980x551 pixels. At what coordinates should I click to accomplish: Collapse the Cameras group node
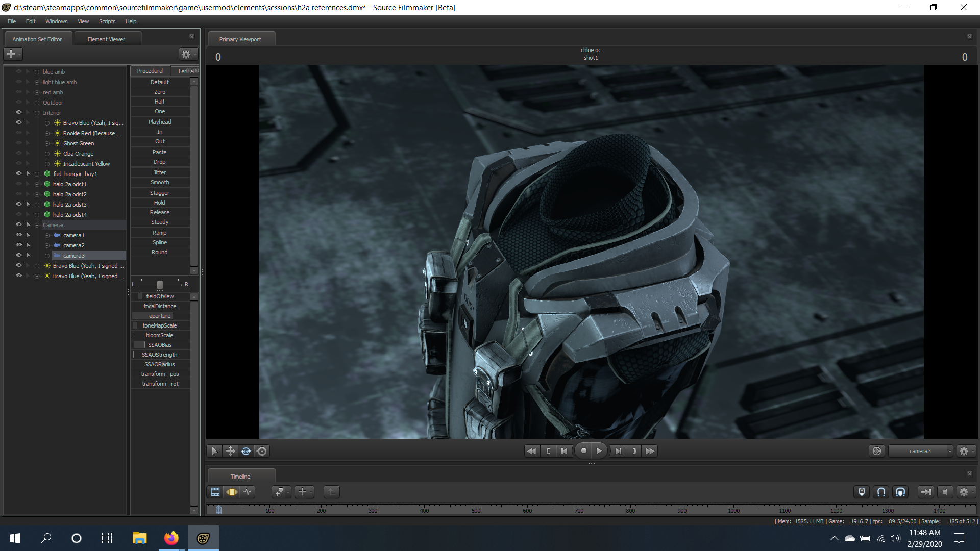coord(37,225)
